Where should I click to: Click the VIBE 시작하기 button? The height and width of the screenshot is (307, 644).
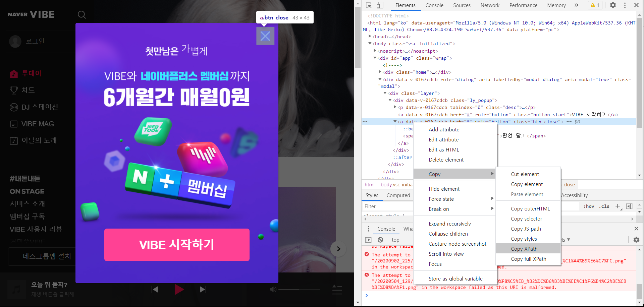(177, 245)
